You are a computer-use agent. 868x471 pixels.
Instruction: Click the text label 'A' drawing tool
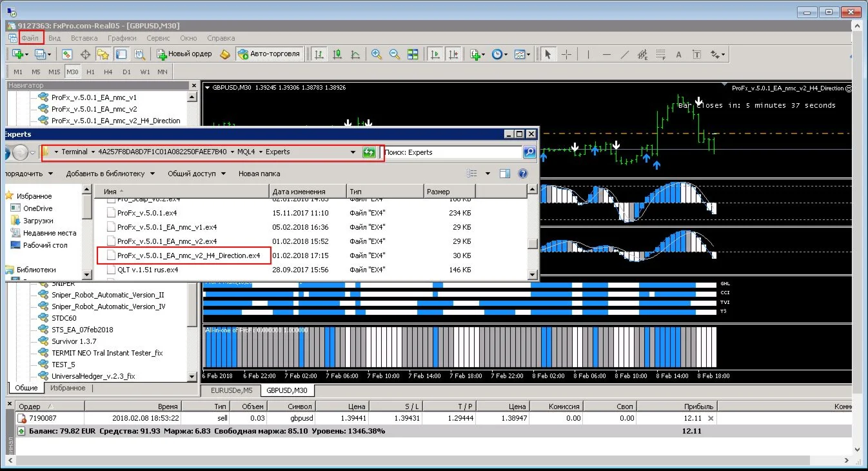[x=678, y=54]
